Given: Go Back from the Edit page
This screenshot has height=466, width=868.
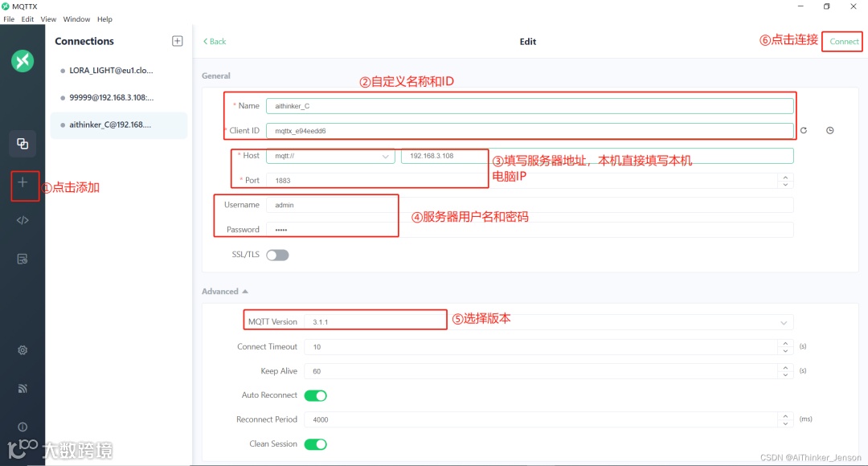Looking at the screenshot, I should [215, 42].
